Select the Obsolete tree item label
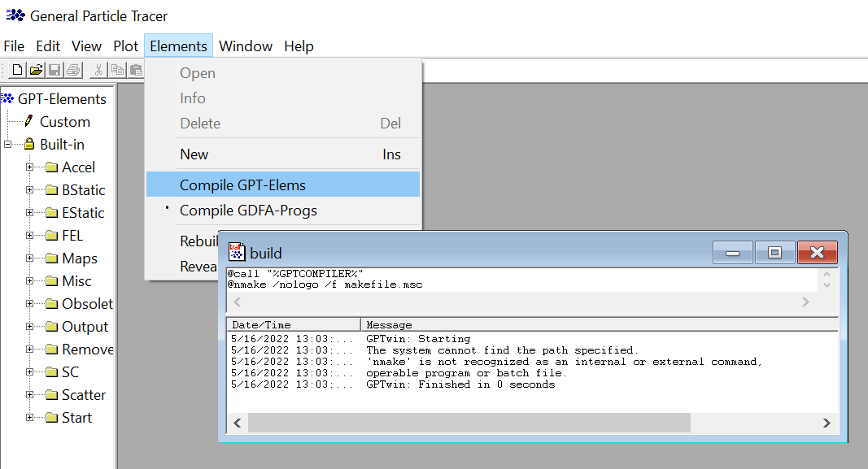 [88, 304]
